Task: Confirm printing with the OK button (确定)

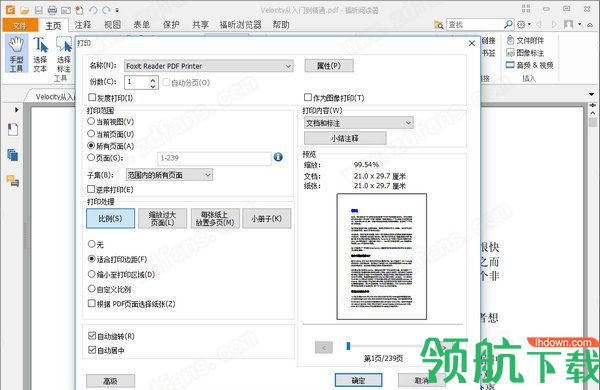Action: (358, 380)
